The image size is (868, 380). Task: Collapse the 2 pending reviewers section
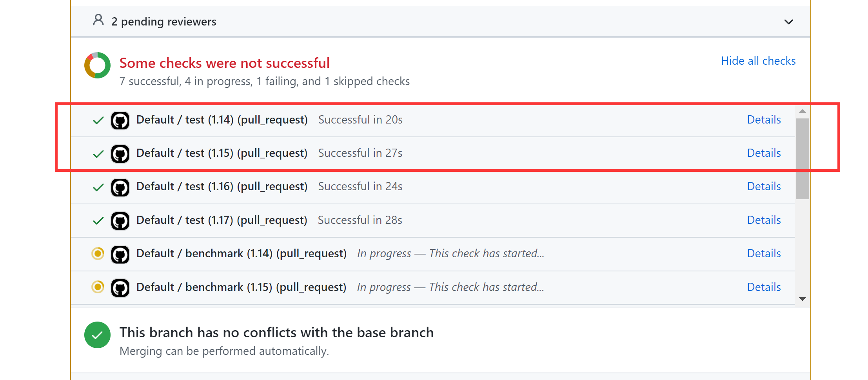(x=789, y=22)
